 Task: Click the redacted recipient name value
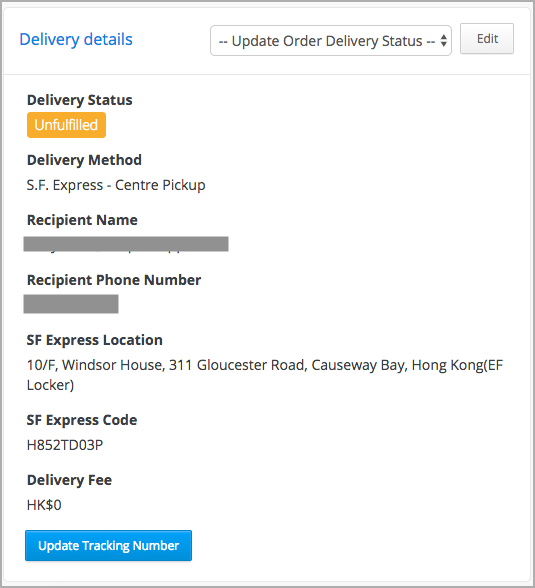coord(126,244)
